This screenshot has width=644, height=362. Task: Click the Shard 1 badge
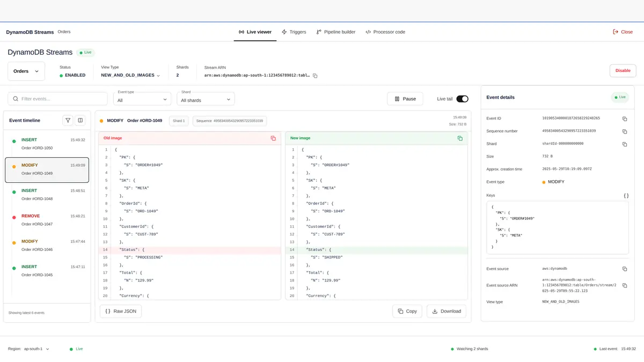tap(179, 121)
